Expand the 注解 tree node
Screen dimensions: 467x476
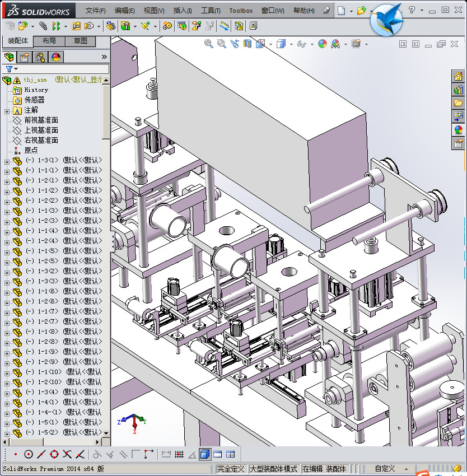coord(7,110)
